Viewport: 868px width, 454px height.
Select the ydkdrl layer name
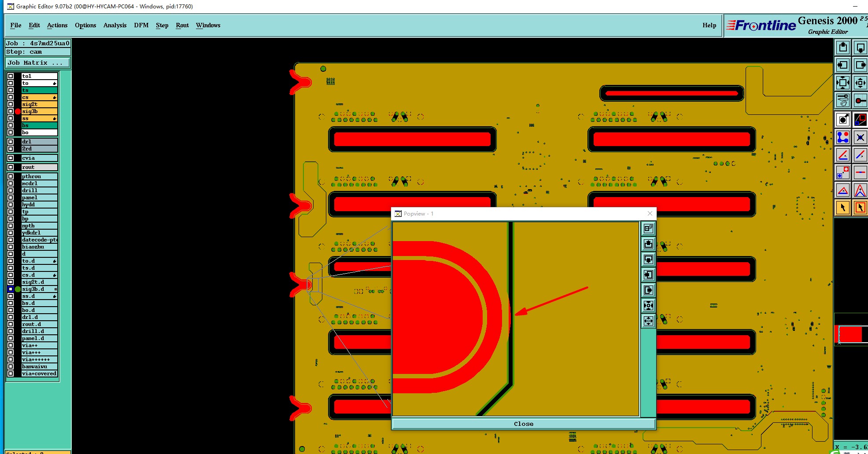click(x=39, y=233)
